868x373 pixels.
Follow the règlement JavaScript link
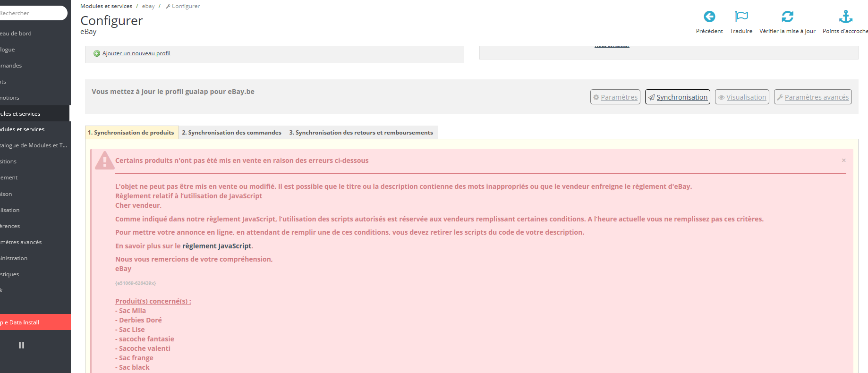point(217,246)
